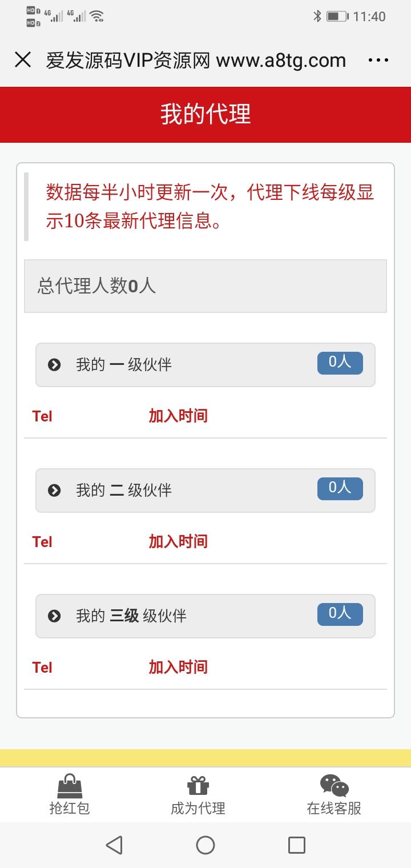This screenshot has width=411, height=868.
Task: Tap the 0人 badge for 二级伙伴
Action: point(340,488)
